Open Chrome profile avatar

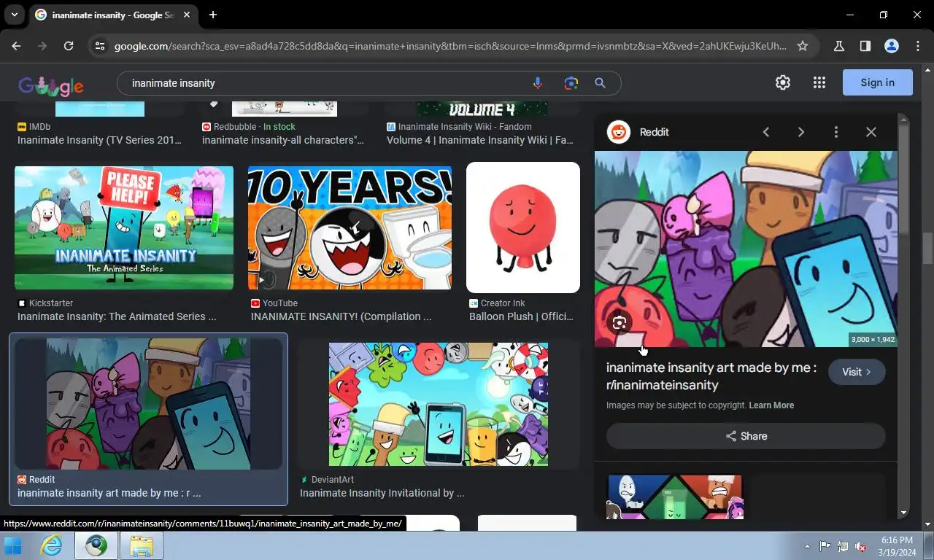click(892, 46)
